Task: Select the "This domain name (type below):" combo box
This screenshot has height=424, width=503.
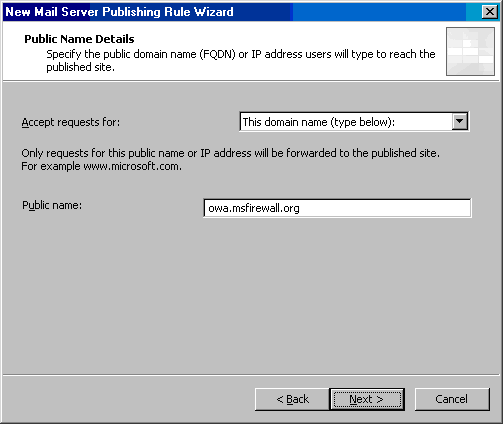Action: (x=354, y=122)
